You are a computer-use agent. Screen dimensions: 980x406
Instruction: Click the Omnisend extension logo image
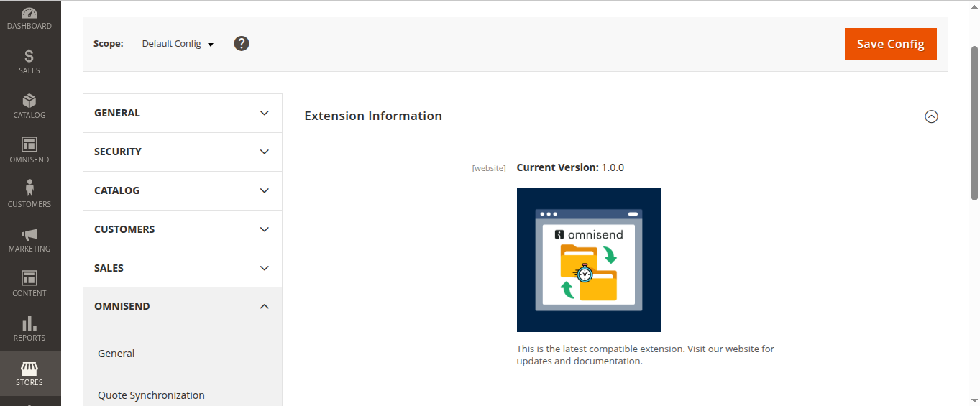(588, 260)
